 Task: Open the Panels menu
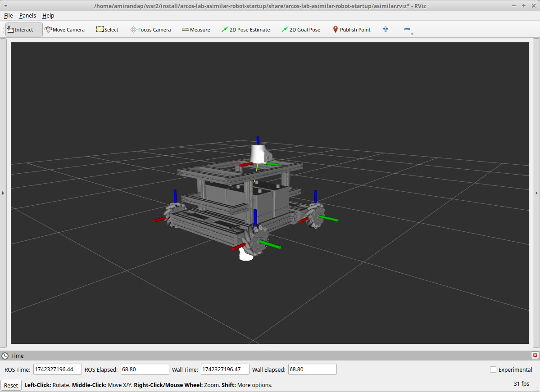pyautogui.click(x=27, y=15)
